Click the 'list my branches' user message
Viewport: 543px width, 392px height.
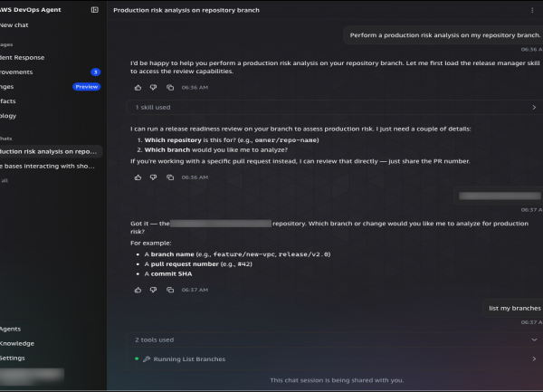click(x=514, y=308)
